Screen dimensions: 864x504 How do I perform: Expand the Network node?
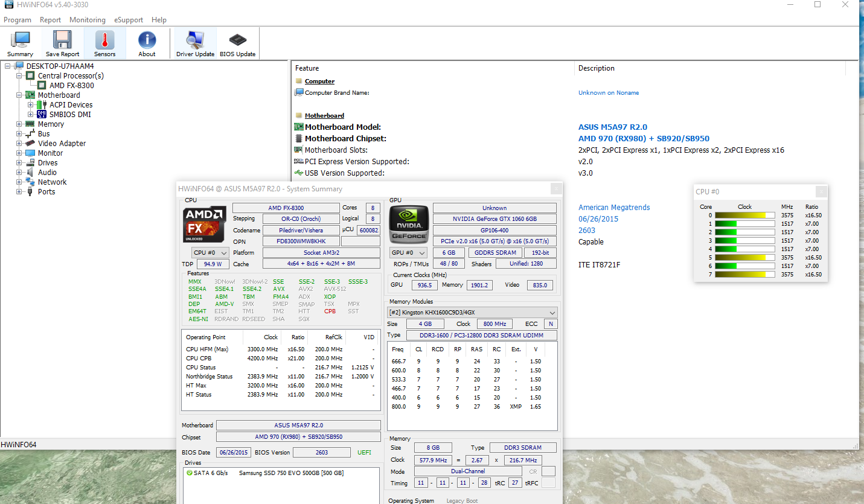point(19,182)
